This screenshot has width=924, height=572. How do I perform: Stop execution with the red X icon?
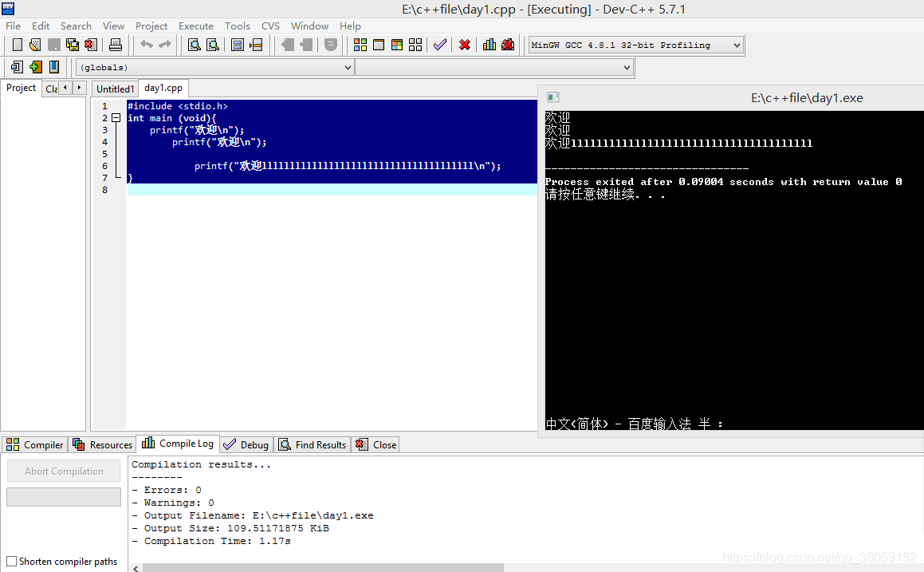(x=465, y=45)
